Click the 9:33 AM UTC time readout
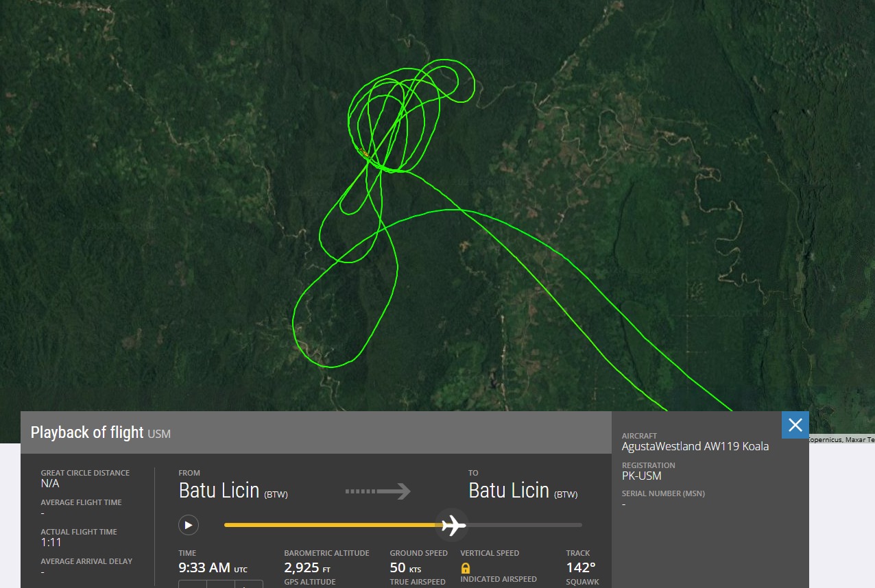 [x=213, y=567]
